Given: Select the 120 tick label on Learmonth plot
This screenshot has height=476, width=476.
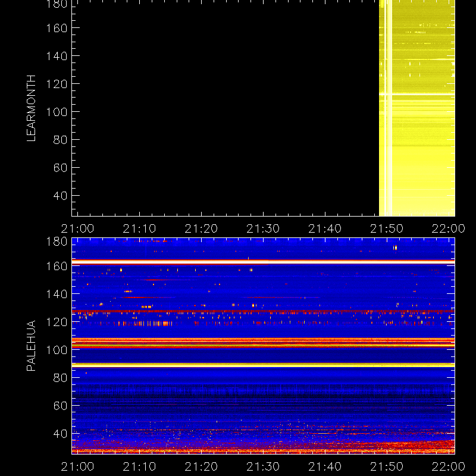Looking at the screenshot, I should 57,84.
